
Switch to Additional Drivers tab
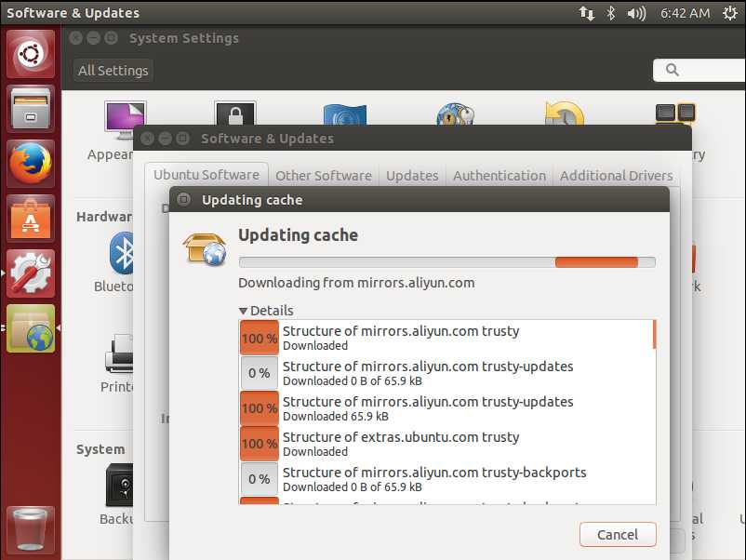[616, 176]
